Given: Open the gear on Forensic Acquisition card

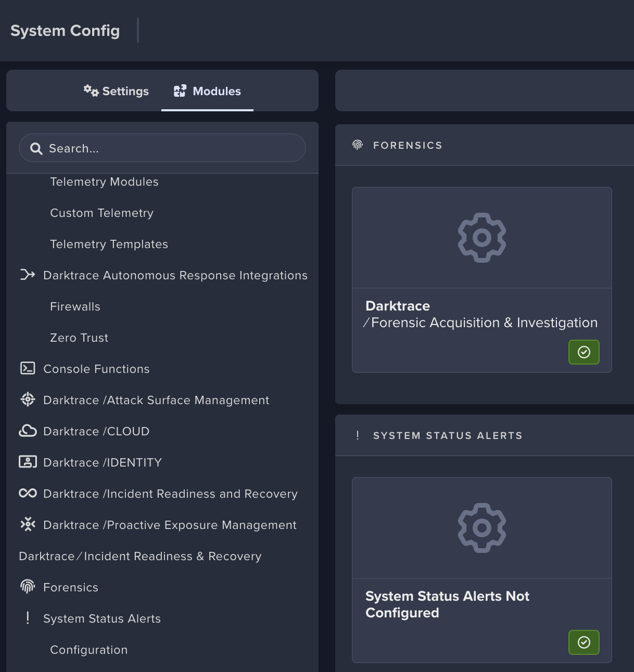Looking at the screenshot, I should [481, 238].
